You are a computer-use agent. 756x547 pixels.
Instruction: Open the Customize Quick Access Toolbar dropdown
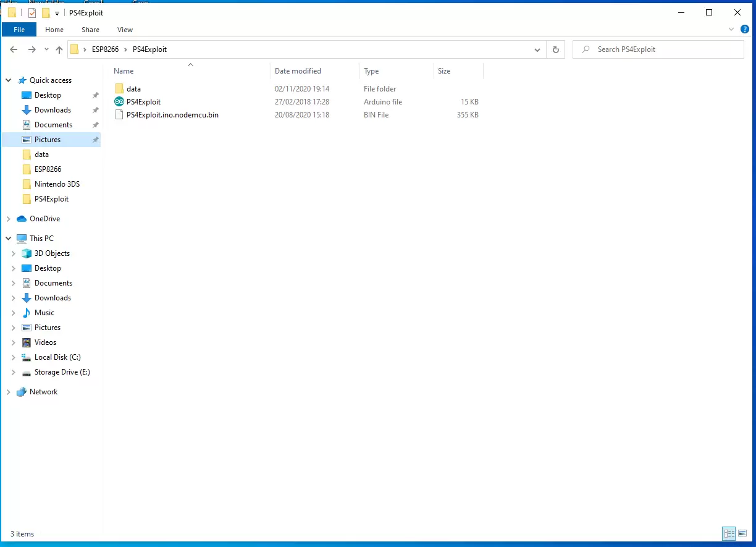click(x=57, y=13)
